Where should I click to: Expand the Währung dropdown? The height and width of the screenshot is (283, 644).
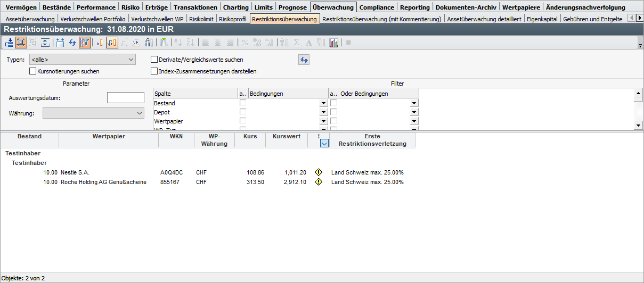pyautogui.click(x=93, y=113)
